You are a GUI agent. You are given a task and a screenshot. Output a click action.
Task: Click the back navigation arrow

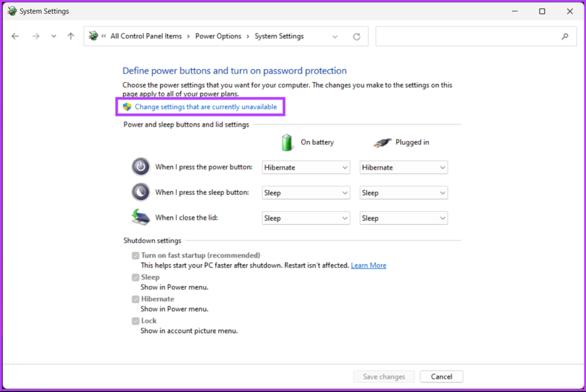(15, 36)
